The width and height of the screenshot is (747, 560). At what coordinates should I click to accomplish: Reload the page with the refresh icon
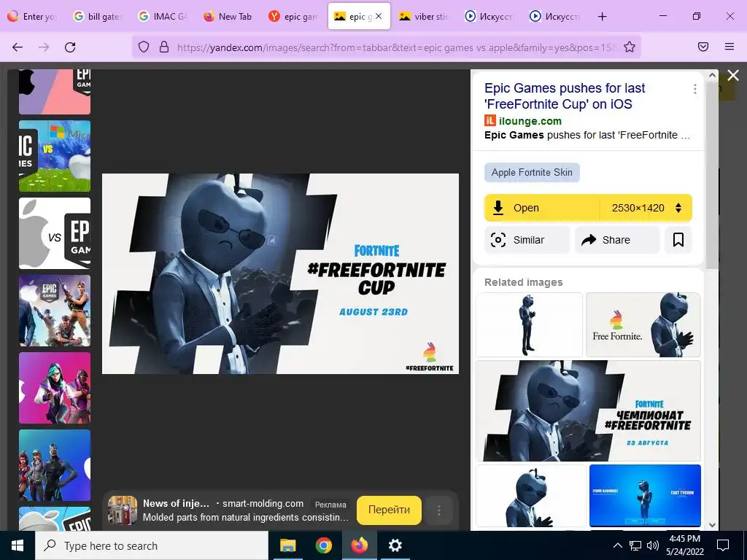point(70,47)
